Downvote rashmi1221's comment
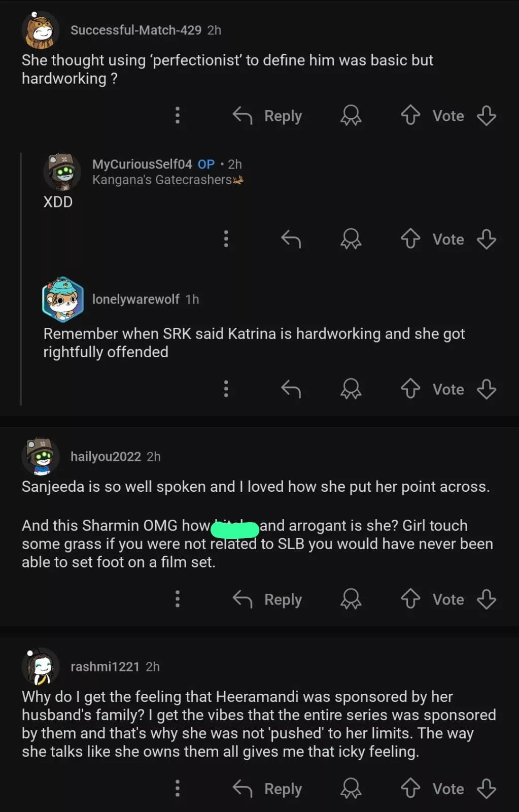This screenshot has height=812, width=519. pos(486,788)
